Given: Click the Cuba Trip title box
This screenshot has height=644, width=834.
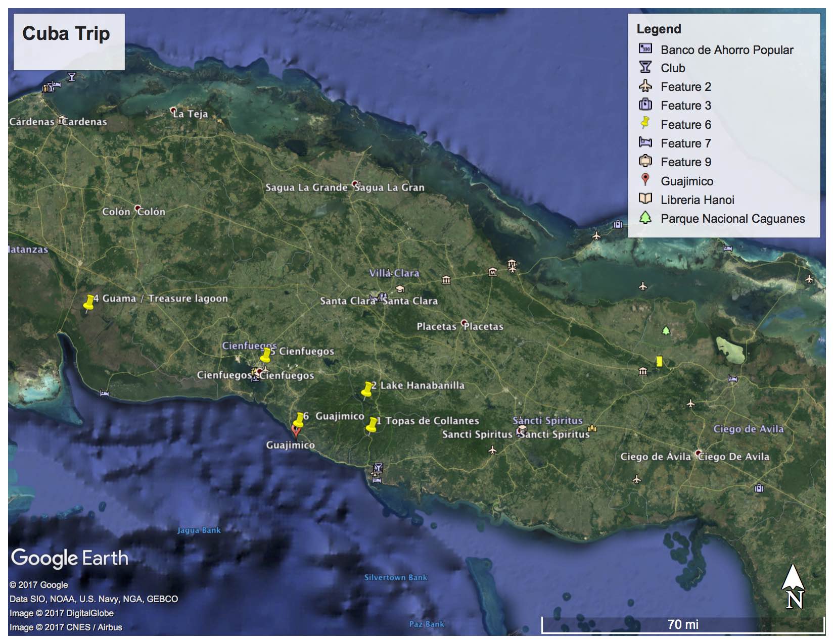Looking at the screenshot, I should point(69,41).
